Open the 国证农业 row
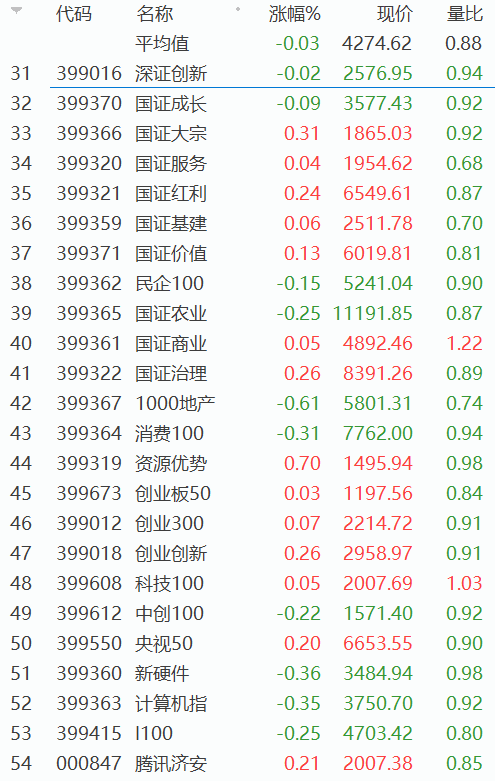Image resolution: width=495 pixels, height=781 pixels. [x=248, y=313]
